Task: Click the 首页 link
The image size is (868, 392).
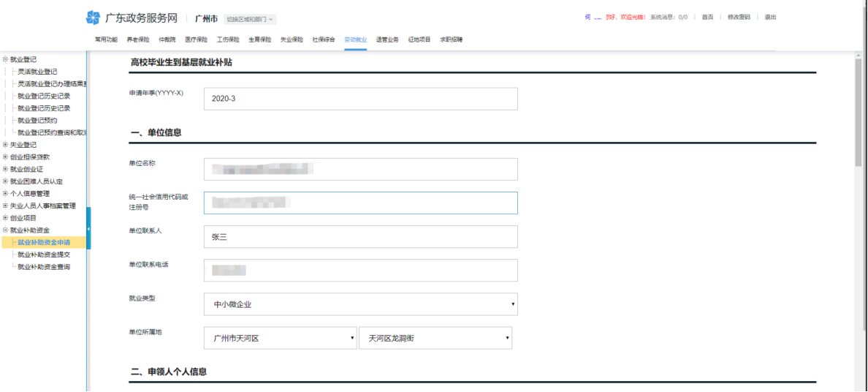Action: click(x=707, y=17)
